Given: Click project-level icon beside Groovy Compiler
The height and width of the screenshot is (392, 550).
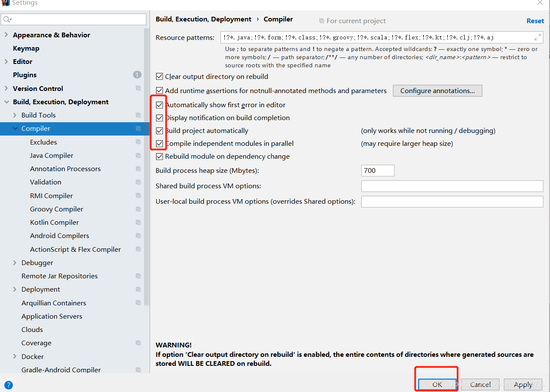Looking at the screenshot, I should pos(138,209).
